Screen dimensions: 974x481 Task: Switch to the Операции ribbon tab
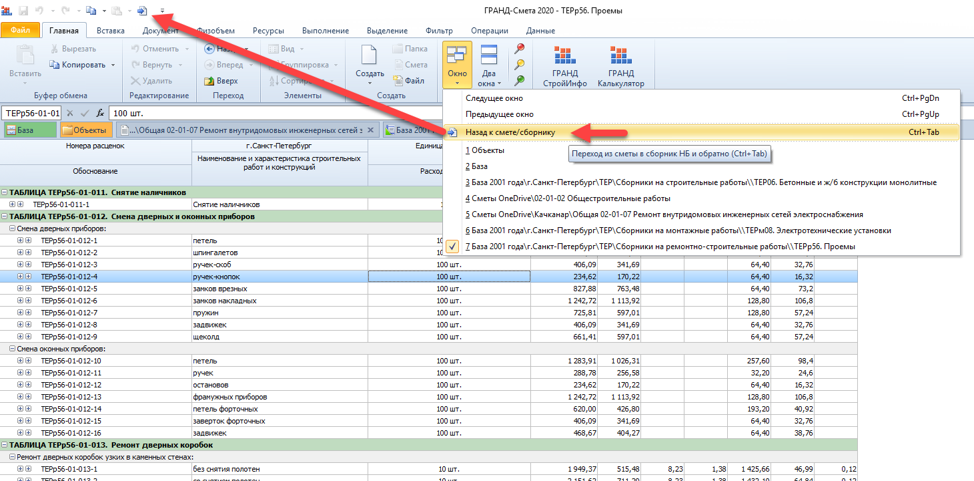489,30
